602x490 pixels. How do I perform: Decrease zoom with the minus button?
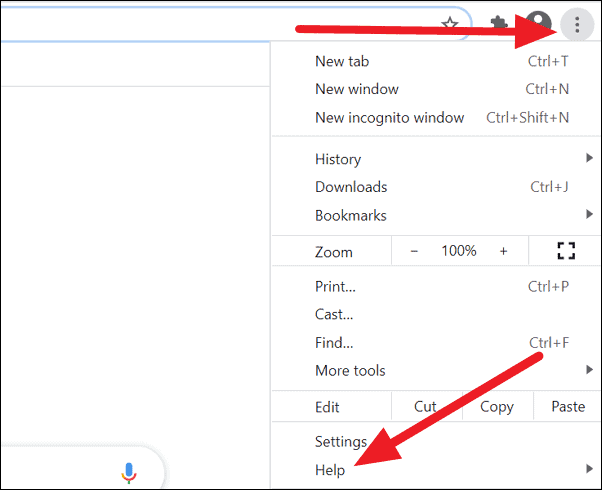[414, 252]
